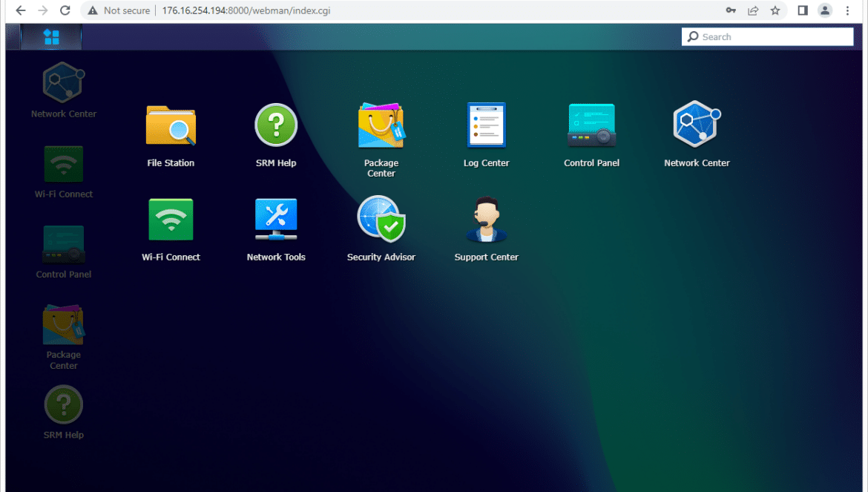
Task: Reload the SRM web page
Action: pyautogui.click(x=65, y=10)
